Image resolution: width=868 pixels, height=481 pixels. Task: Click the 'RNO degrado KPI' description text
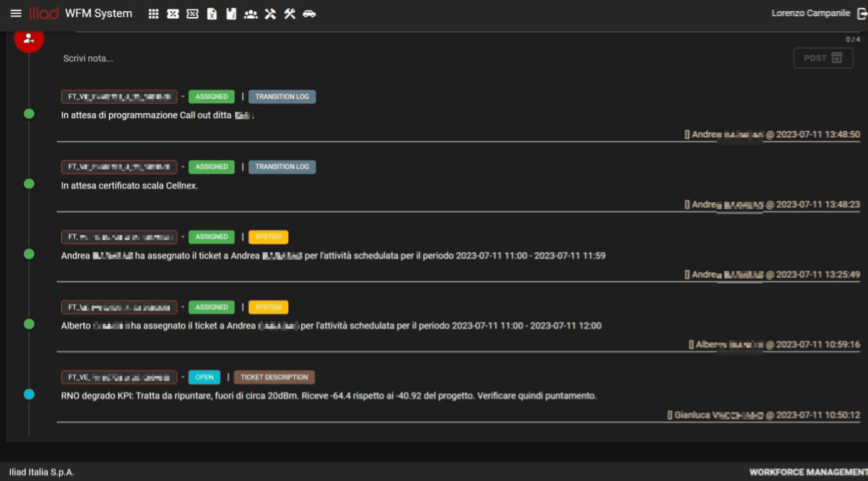pos(329,395)
